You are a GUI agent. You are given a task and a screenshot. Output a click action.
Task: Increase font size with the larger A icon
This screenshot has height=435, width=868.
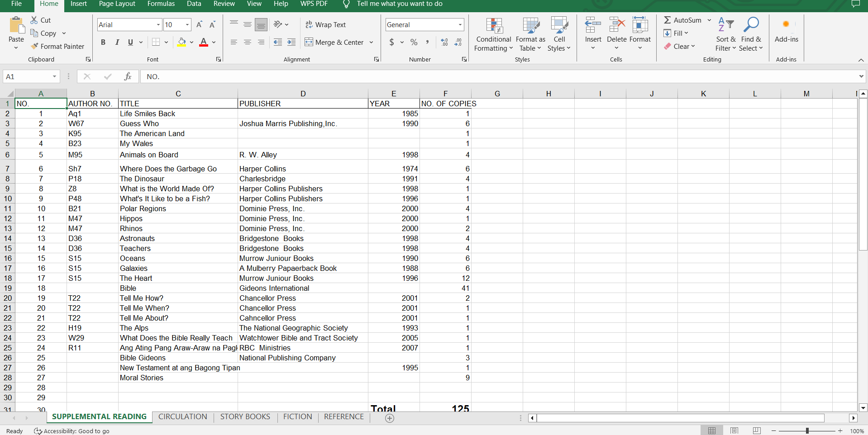(199, 24)
